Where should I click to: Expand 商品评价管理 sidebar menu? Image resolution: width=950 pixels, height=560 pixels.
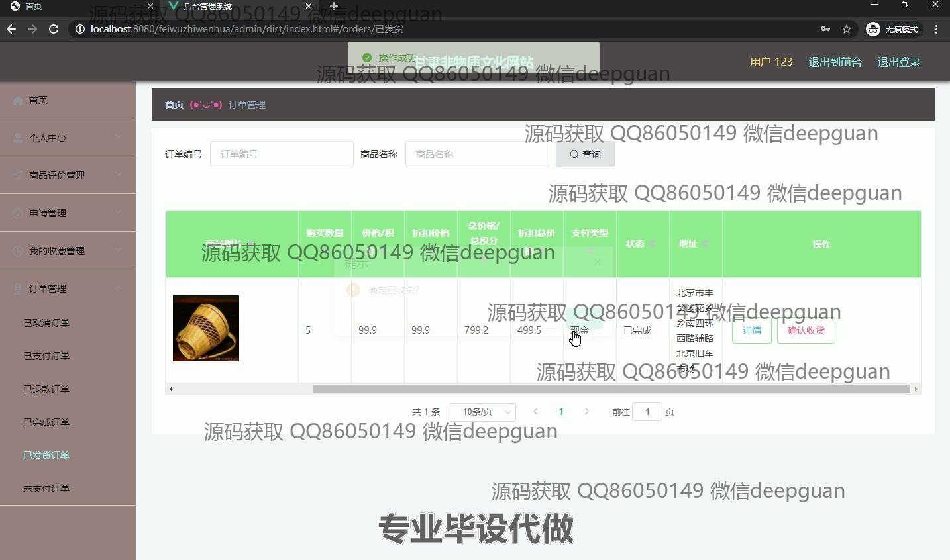point(68,175)
